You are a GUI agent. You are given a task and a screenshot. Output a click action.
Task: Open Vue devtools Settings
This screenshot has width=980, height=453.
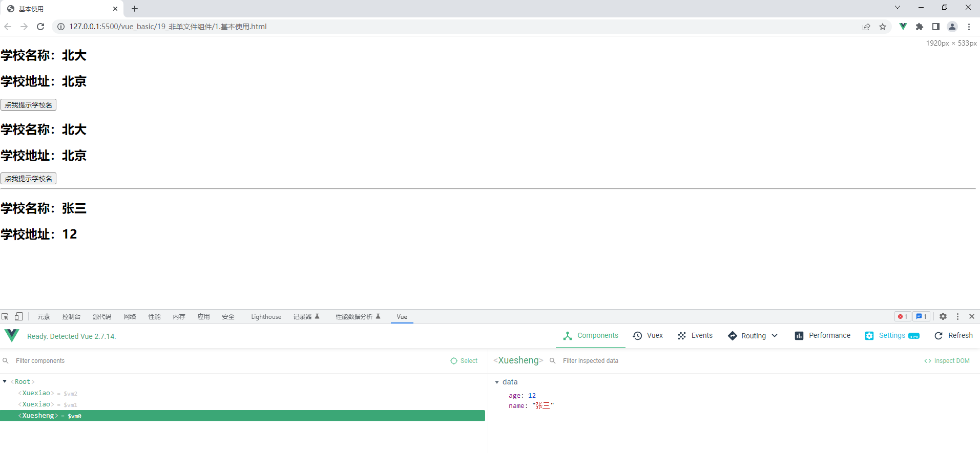(x=892, y=336)
